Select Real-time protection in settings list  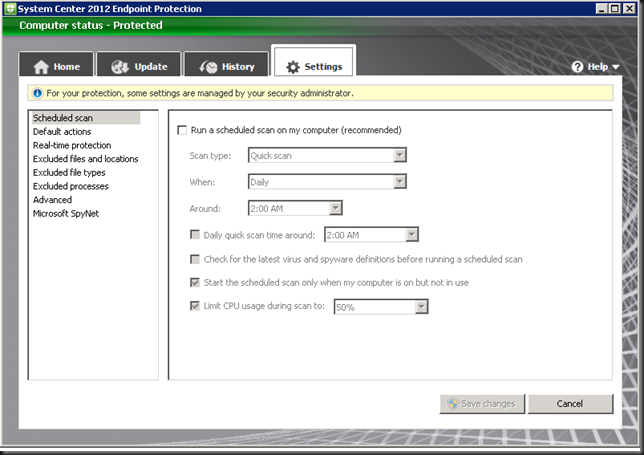pos(72,145)
